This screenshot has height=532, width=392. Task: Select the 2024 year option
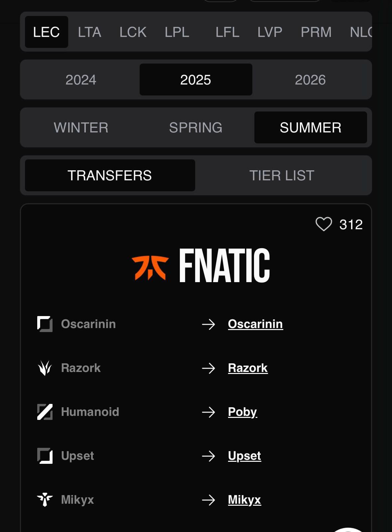click(81, 80)
